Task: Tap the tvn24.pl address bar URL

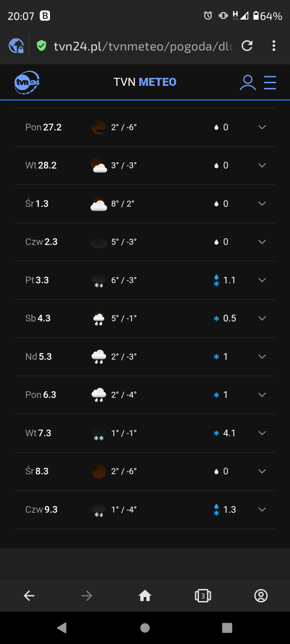Action: 143,46
